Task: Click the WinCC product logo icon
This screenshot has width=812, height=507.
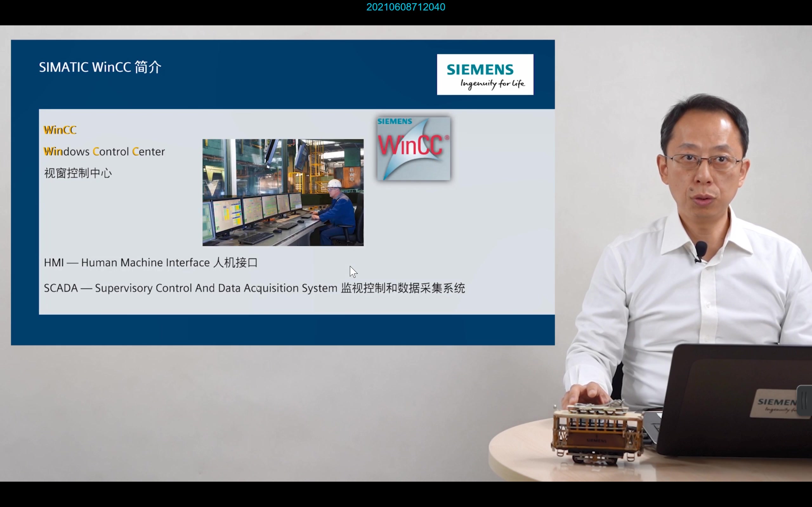Action: 413,149
